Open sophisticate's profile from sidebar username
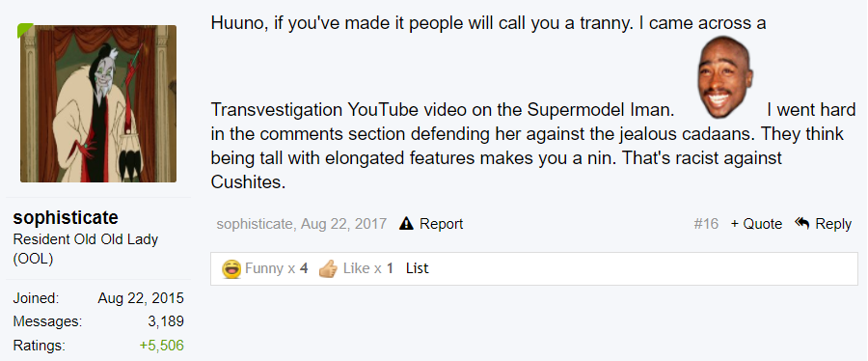Viewport: 868px width, 361px height. coord(66,217)
